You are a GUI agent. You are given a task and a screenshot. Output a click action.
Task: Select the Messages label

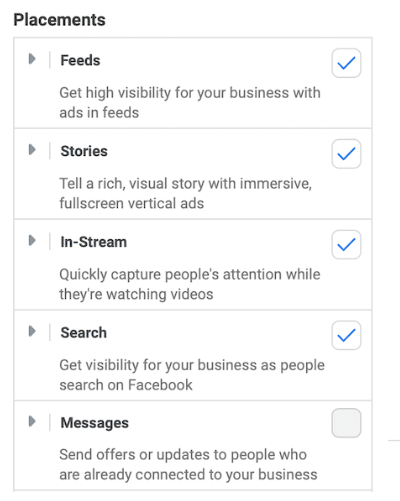[95, 423]
